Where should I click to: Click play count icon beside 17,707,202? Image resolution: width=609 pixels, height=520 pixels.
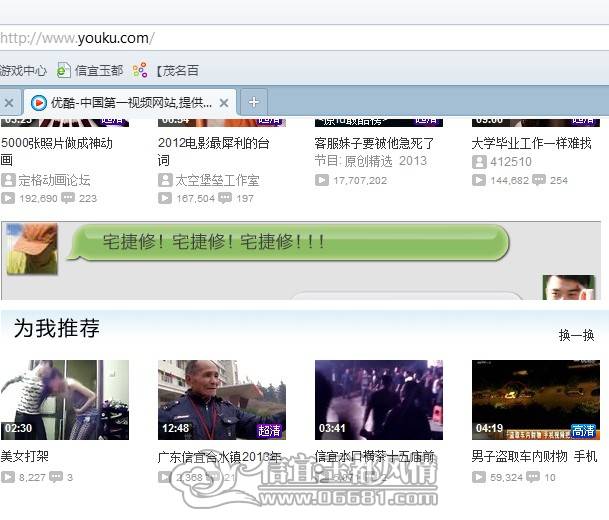click(322, 180)
